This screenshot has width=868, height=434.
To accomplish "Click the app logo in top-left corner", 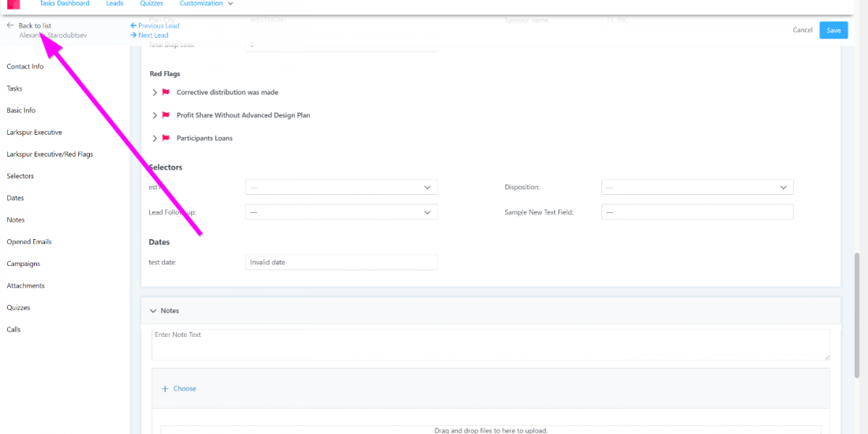I will [x=13, y=4].
